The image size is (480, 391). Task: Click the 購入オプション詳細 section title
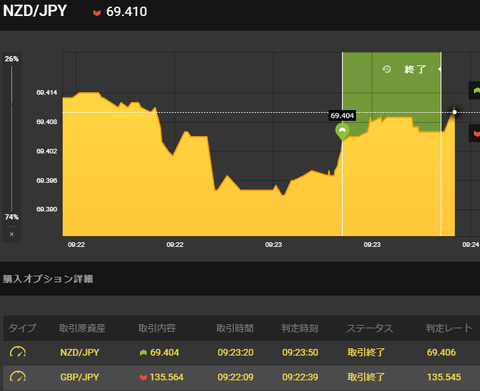[x=48, y=279]
